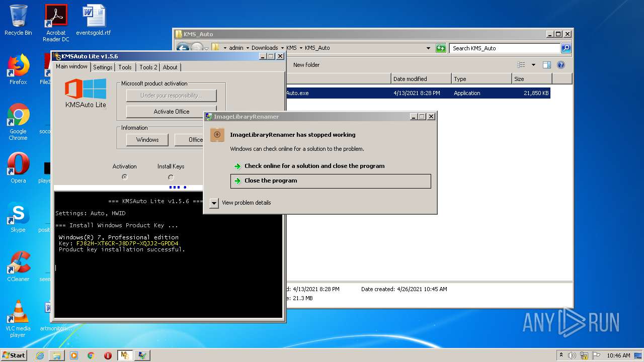Expand the admin breadcrumb dropdown arrow

coord(247,48)
